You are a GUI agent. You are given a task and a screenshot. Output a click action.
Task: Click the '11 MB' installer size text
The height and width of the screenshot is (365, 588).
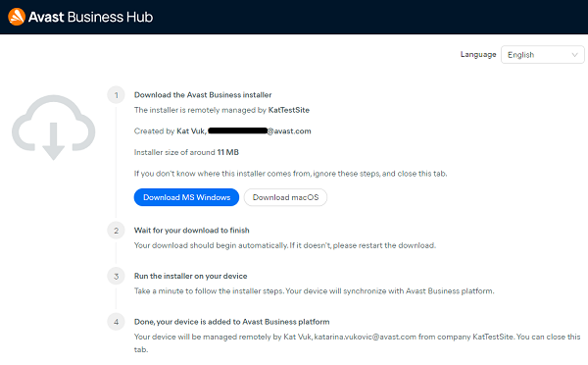(x=228, y=152)
